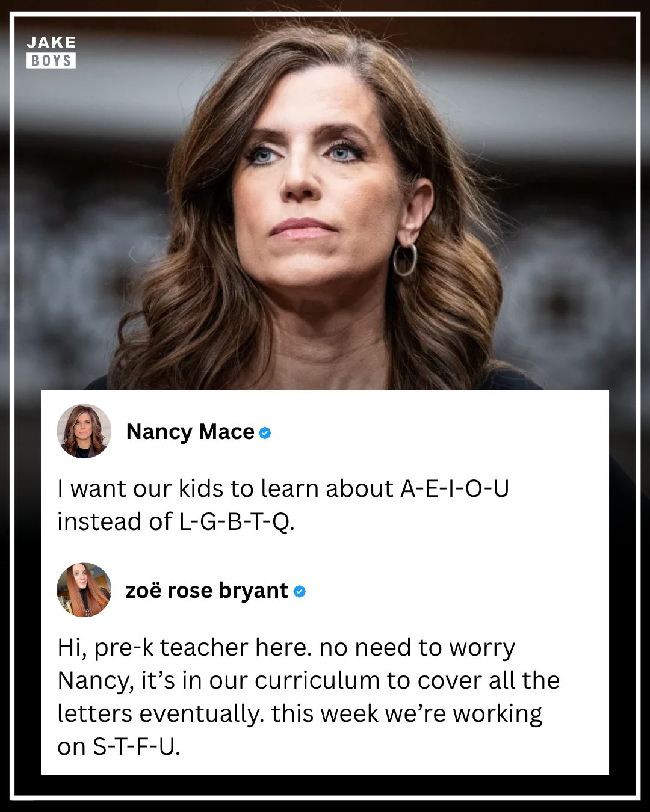Click the words this week we're working
Image resolution: width=650 pixels, height=812 pixels.
pyautogui.click(x=407, y=714)
